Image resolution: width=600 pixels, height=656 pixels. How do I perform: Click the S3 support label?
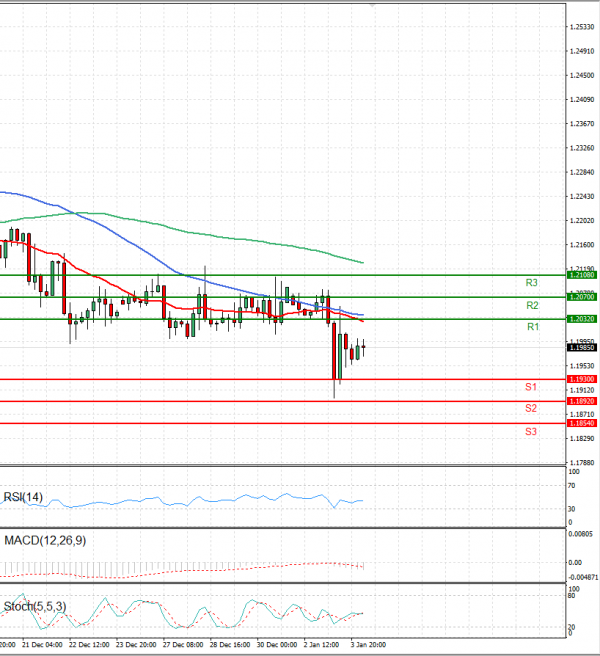531,431
